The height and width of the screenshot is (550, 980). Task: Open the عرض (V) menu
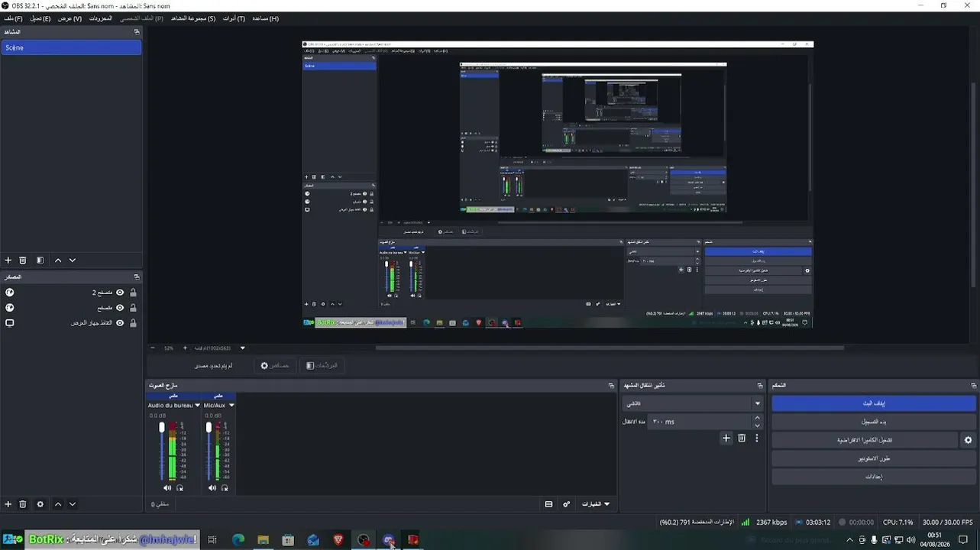[x=70, y=18]
